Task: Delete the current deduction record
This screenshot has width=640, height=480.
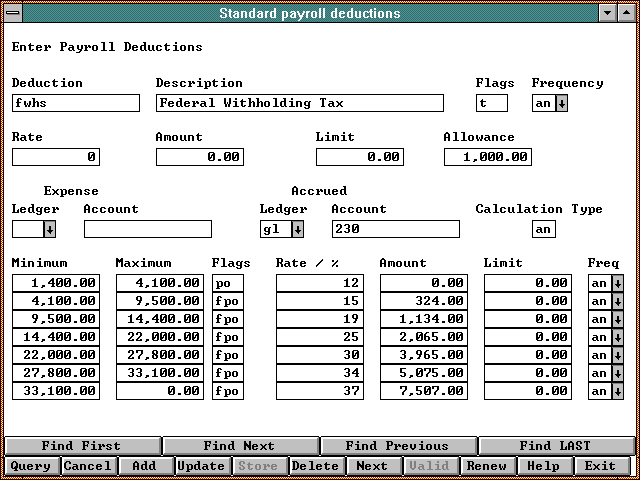Action: [315, 466]
